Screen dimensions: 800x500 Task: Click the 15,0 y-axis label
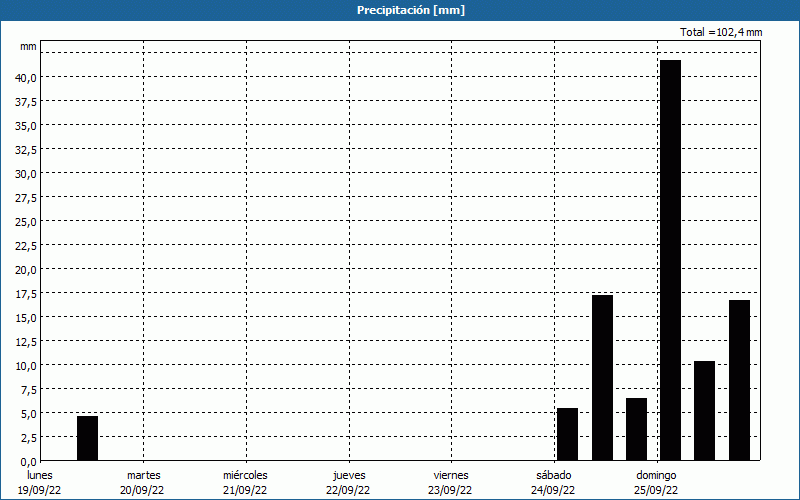[26, 318]
